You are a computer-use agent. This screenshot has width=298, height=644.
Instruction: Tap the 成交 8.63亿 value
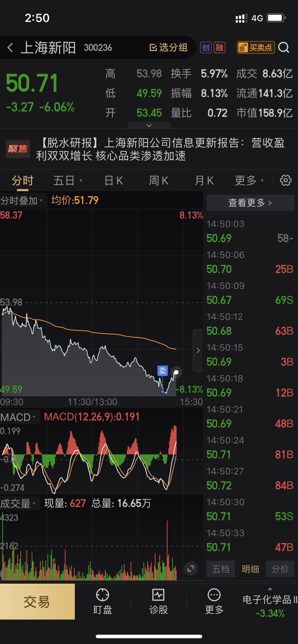(x=265, y=74)
